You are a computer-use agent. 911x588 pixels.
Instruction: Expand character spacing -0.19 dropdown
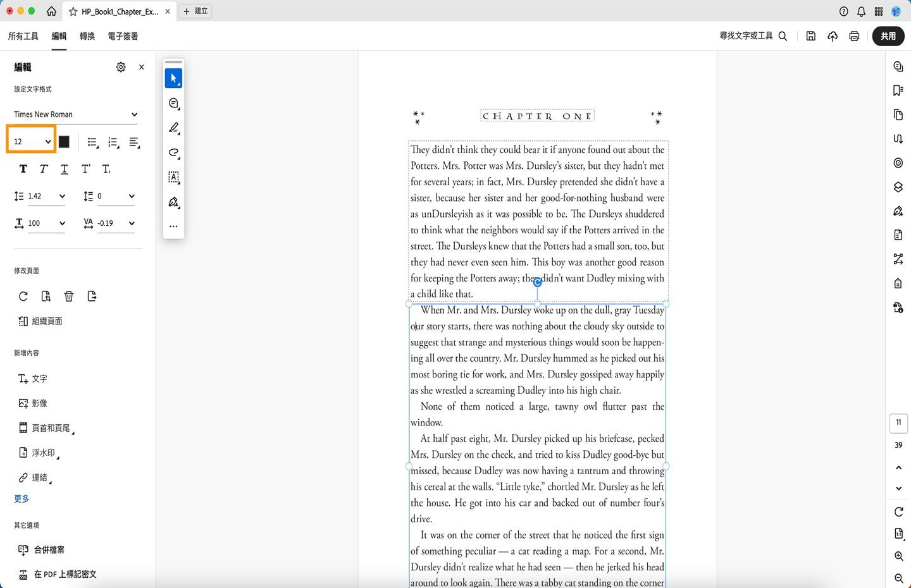coord(116,223)
